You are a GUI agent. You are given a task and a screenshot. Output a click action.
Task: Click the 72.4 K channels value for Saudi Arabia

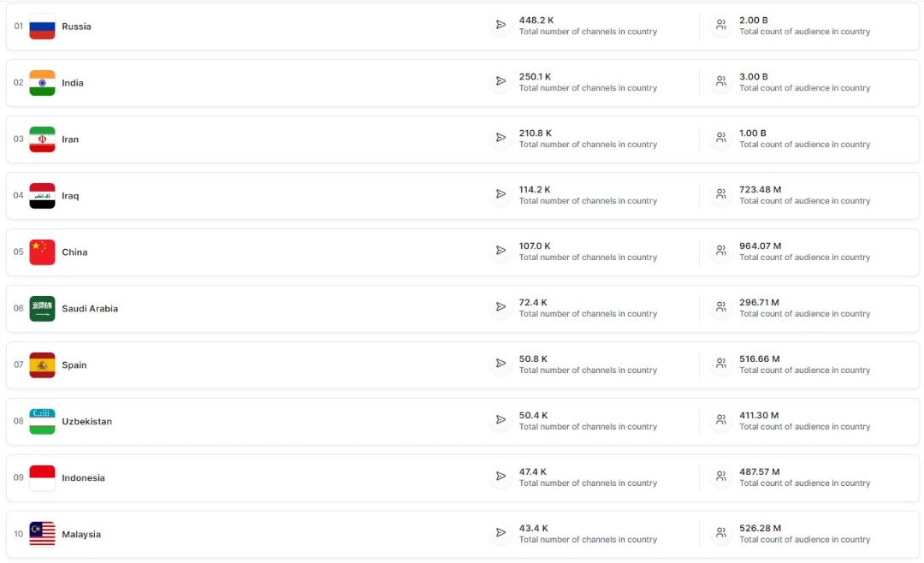point(533,302)
